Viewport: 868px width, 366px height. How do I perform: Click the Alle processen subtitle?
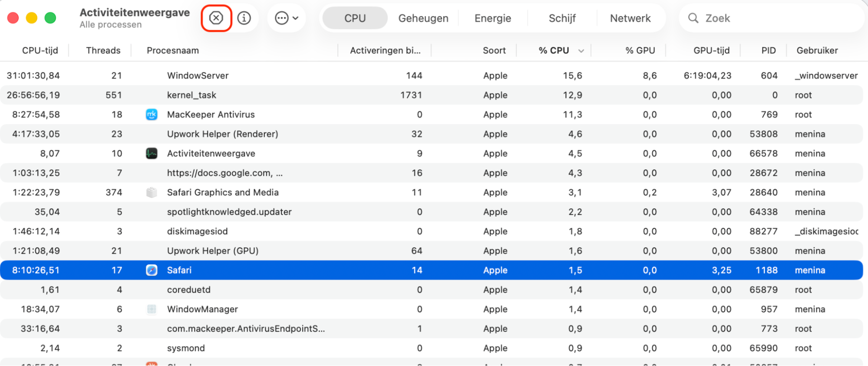click(x=111, y=25)
